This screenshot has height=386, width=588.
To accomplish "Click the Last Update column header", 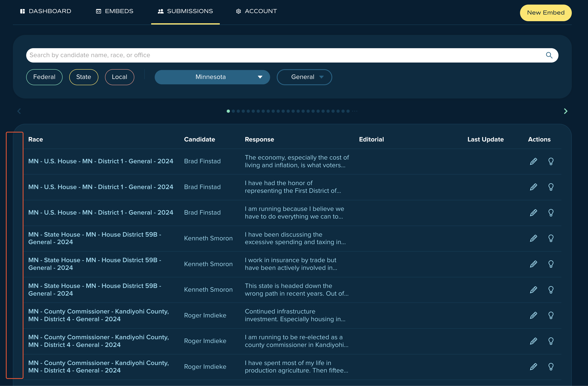I will click(485, 139).
